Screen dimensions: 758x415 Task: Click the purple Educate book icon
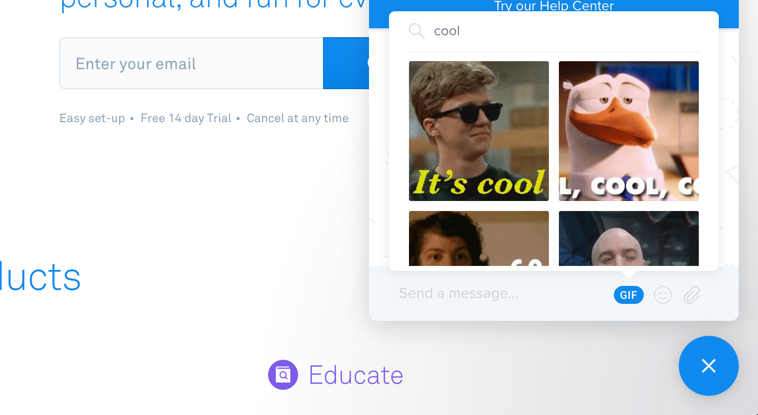coord(283,375)
